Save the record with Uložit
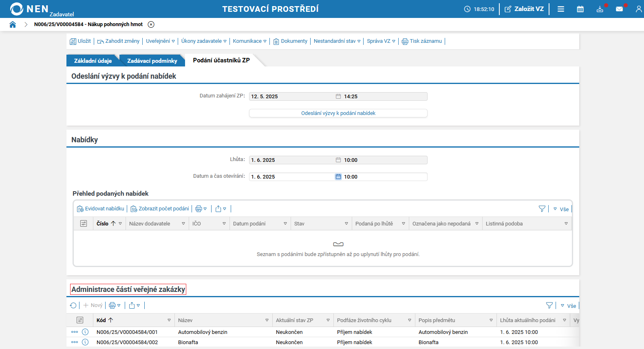 tap(80, 41)
